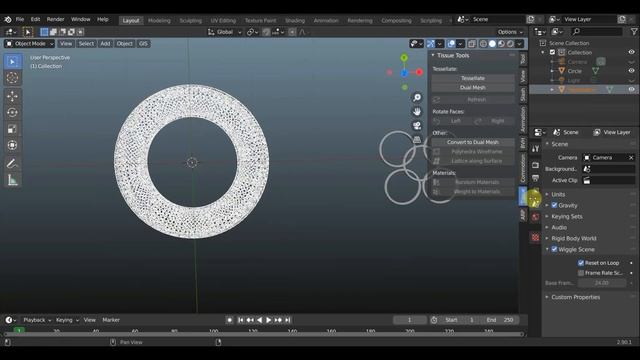Open the Output properties tab icon
The width and height of the screenshot is (640, 360).
pos(536,178)
